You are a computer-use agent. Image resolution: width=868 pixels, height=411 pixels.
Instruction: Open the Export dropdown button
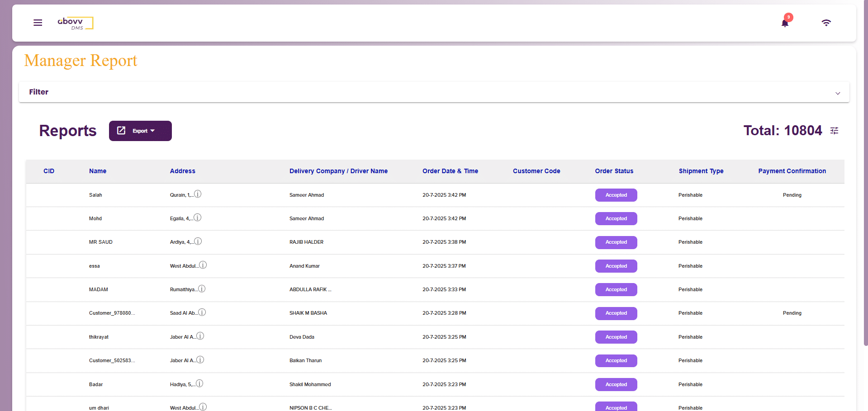coord(140,131)
